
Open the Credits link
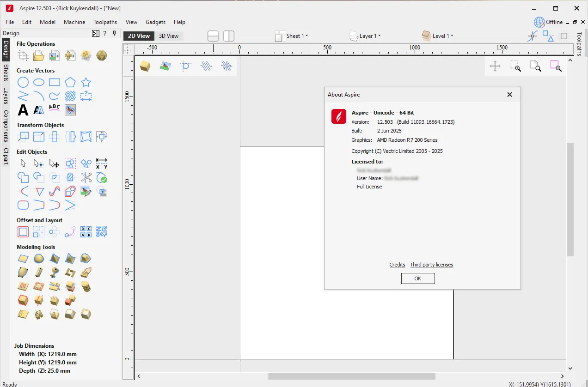coord(398,265)
